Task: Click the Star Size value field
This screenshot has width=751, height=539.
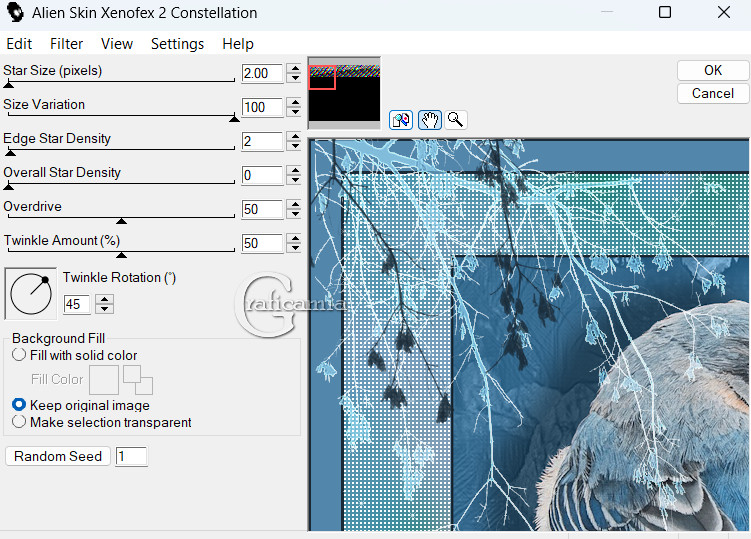Action: point(262,73)
